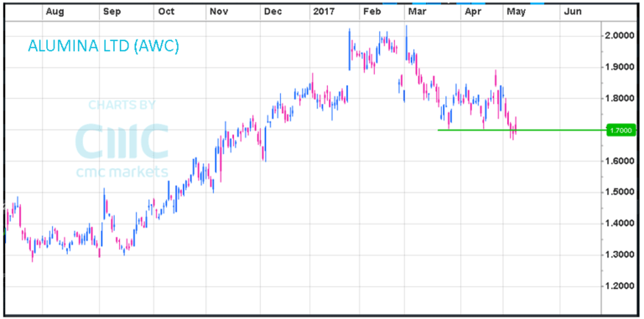
Task: Click the green 1.70 support line
Action: click(522, 131)
